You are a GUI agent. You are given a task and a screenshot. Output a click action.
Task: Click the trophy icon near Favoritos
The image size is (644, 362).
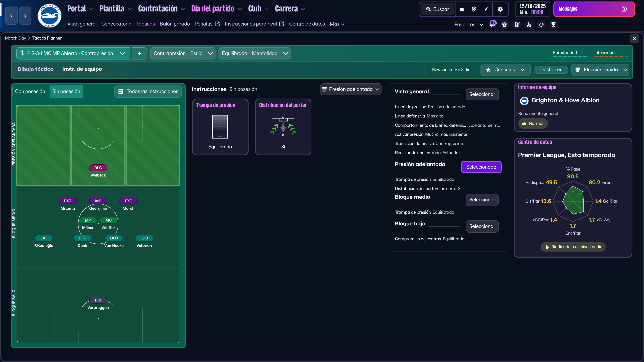tap(553, 24)
